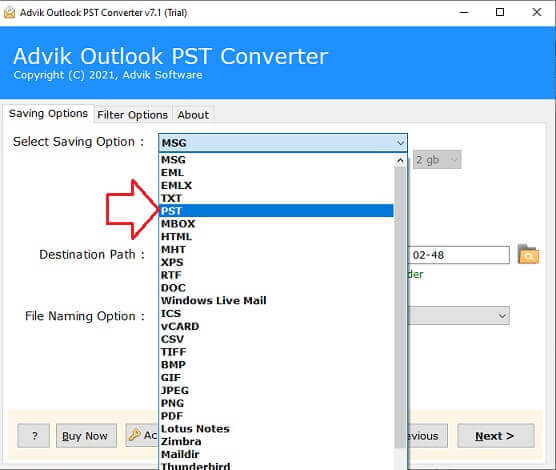Choose PDF as the saving format
This screenshot has width=556, height=470.
click(277, 416)
